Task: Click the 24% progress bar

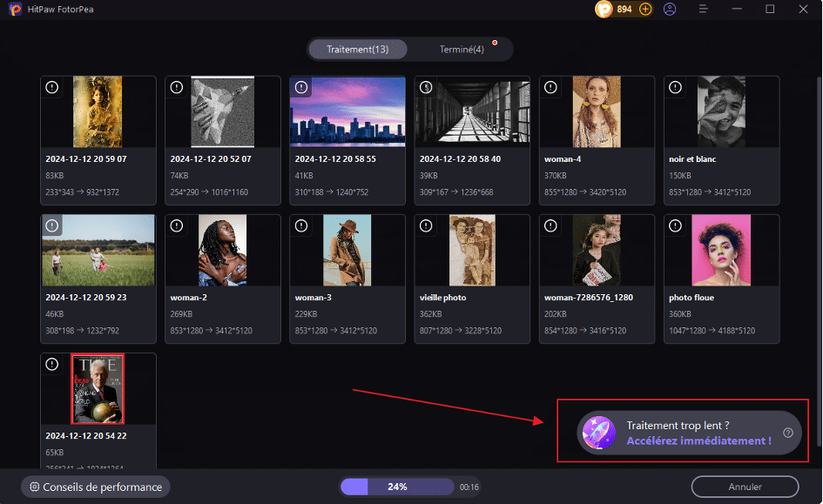Action: [x=397, y=487]
